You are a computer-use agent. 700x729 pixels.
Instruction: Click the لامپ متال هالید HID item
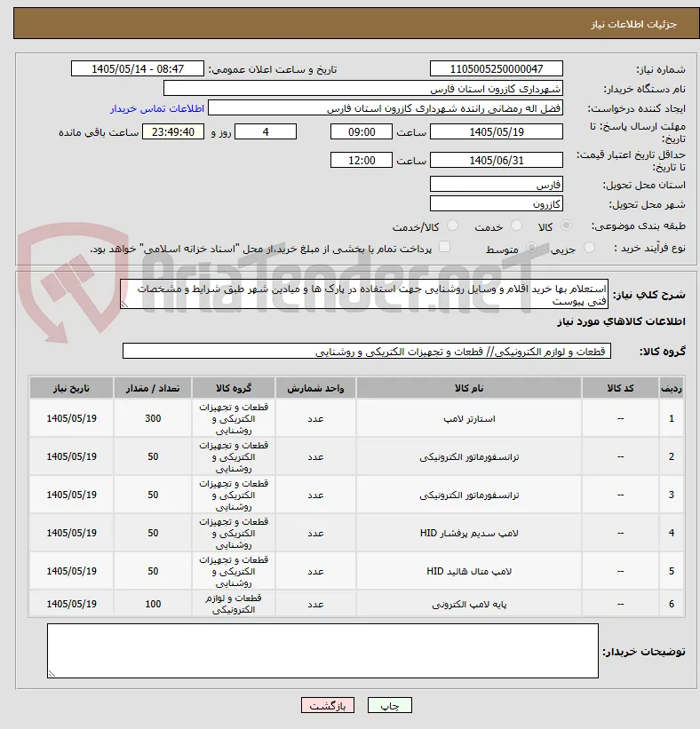click(x=469, y=571)
